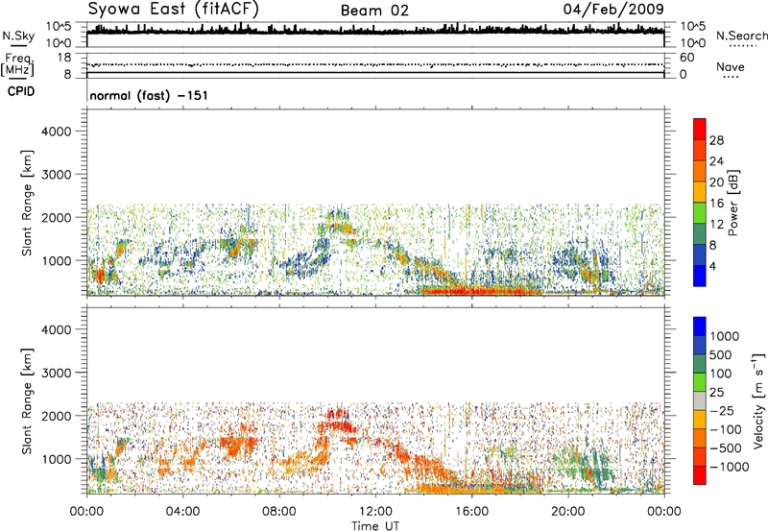Click the Nave legend label
Screen dimensions: 768x532
click(x=731, y=66)
